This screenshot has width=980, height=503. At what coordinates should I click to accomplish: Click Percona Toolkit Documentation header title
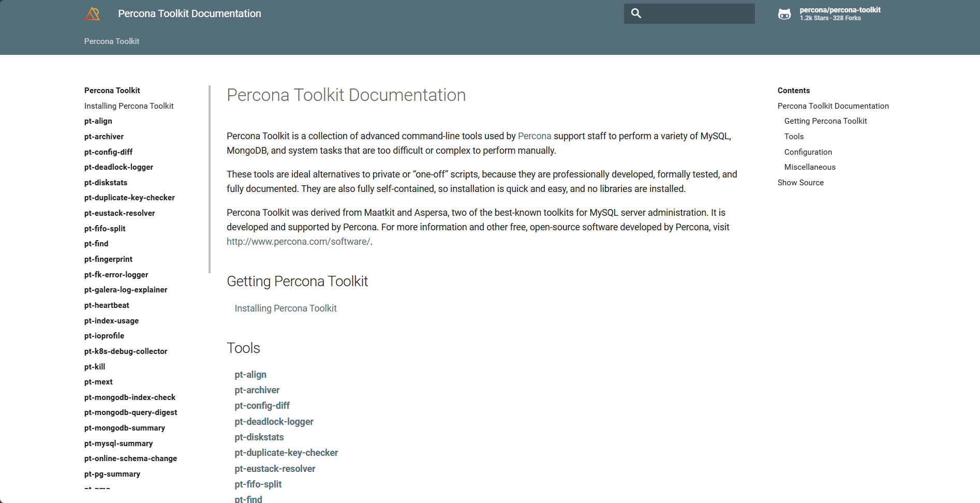[189, 14]
